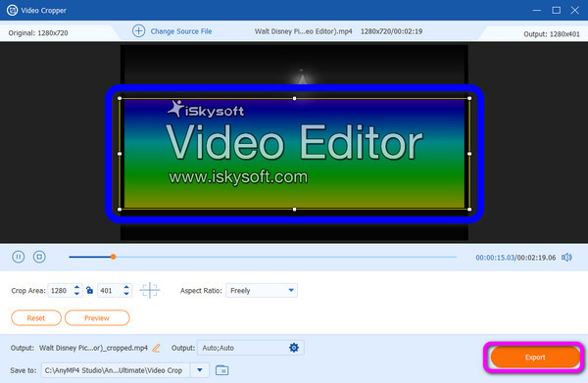Image resolution: width=588 pixels, height=383 pixels.
Task: Click the Reset button
Action: 36,317
